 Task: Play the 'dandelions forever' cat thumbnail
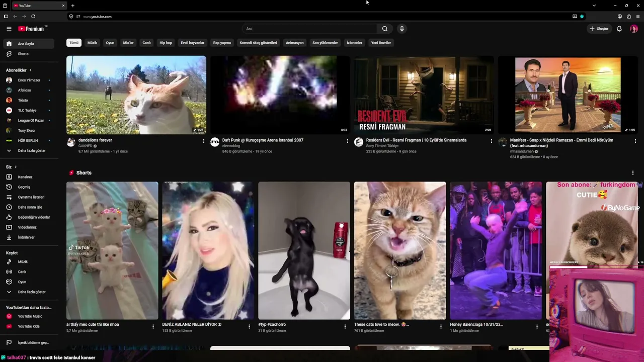click(x=136, y=95)
